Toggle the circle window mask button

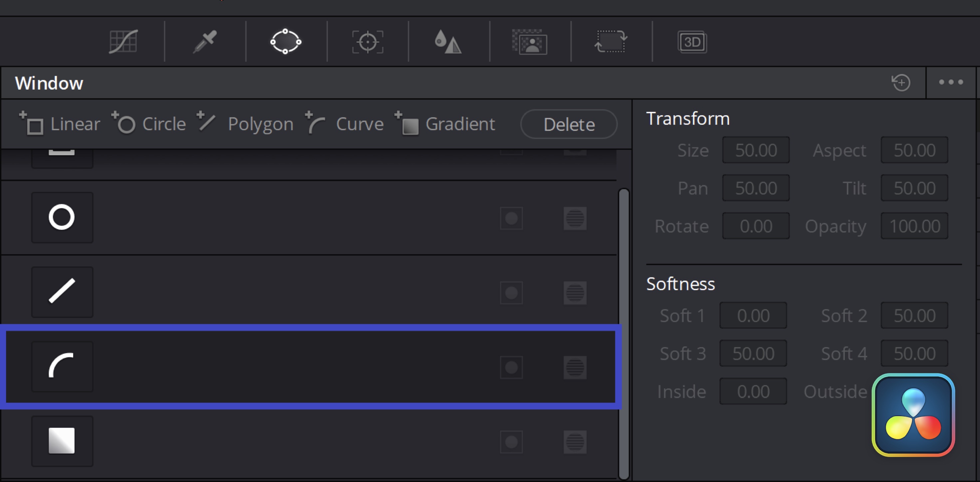pyautogui.click(x=575, y=219)
